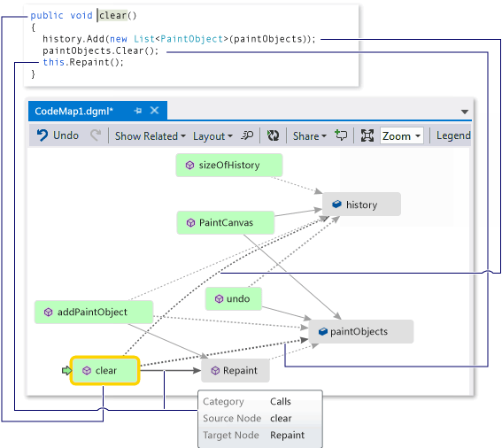Open the tab list dropdown arrow
The image size is (502, 448).
[465, 112]
